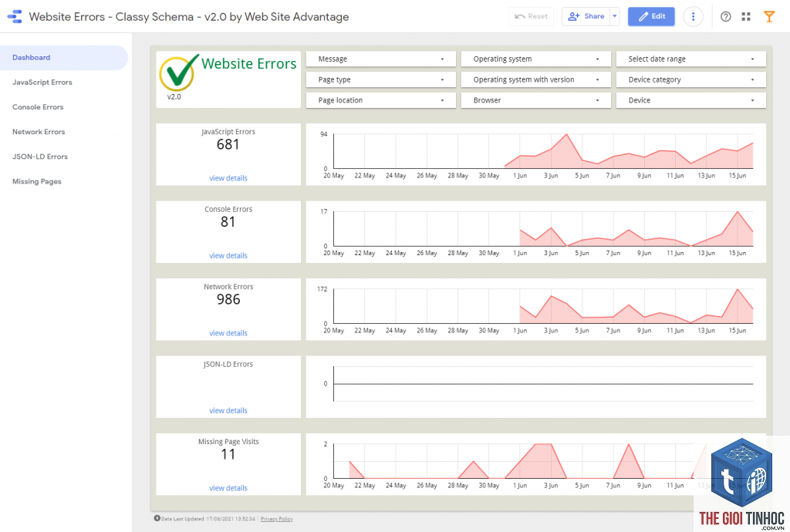The image size is (790, 532).
Task: Click the Reset button
Action: click(531, 17)
